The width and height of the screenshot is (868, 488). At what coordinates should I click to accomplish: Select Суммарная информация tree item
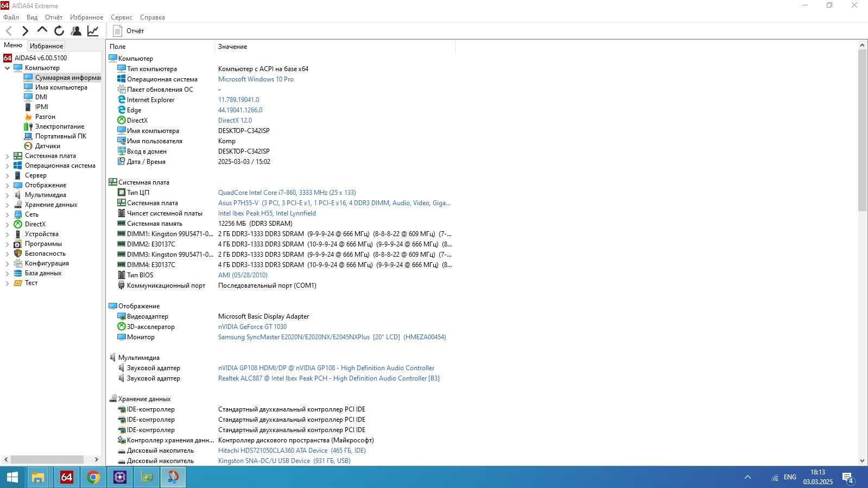pos(68,78)
